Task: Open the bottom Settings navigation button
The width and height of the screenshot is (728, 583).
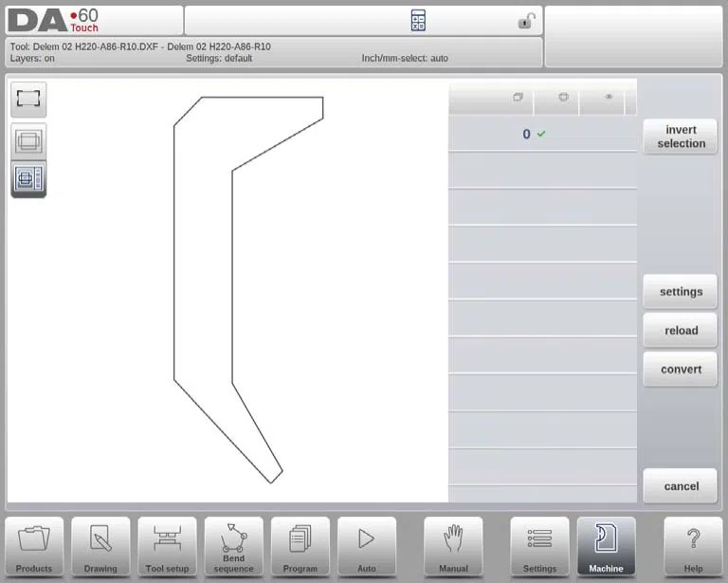Action: click(539, 547)
